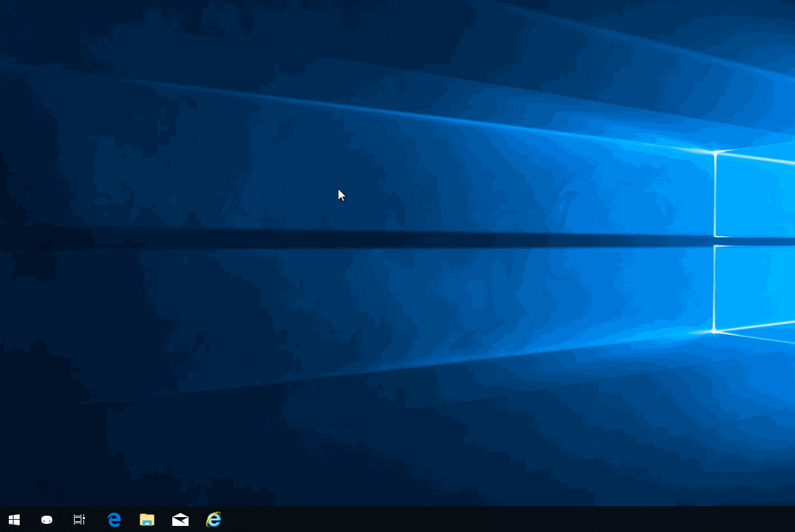The height and width of the screenshot is (532, 795).
Task: Click the solid blue 'e' Edge icon
Action: (x=114, y=520)
